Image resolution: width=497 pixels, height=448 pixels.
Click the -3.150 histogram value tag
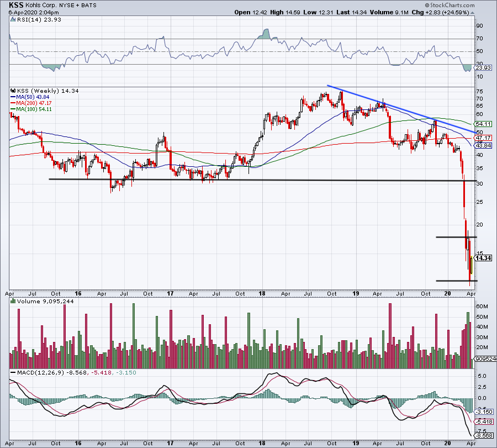coord(484,412)
